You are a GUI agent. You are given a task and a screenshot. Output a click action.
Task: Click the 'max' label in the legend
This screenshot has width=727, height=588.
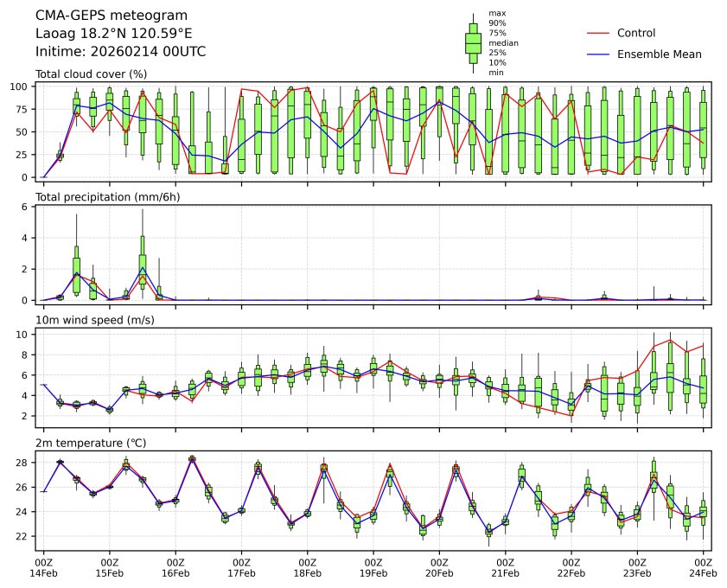pyautogui.click(x=496, y=13)
